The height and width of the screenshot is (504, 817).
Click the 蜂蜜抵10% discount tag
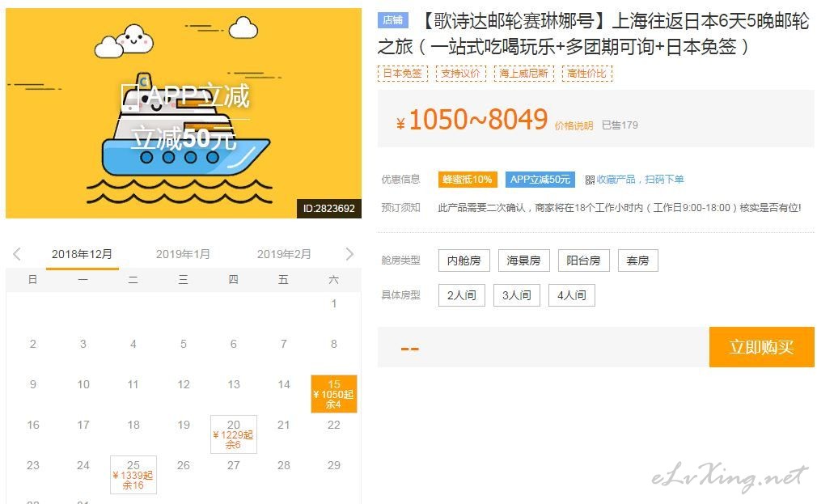[468, 180]
